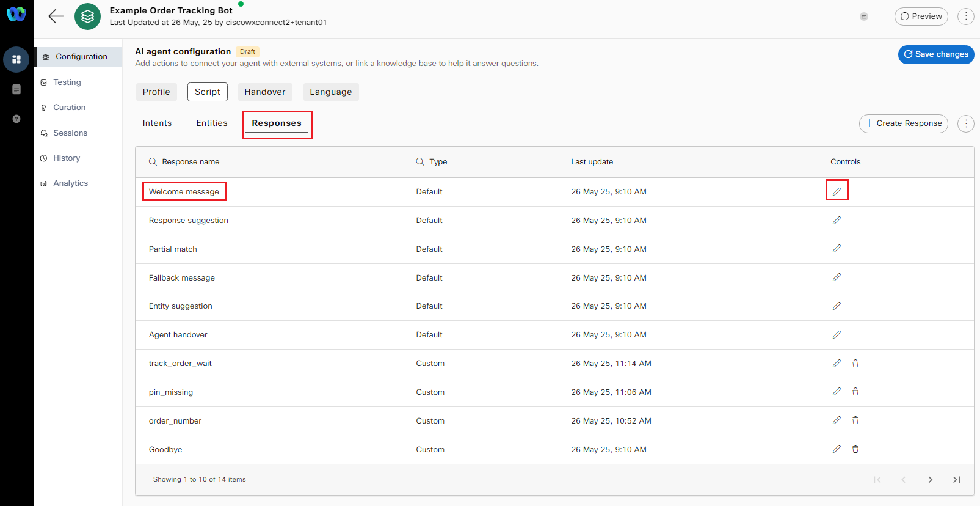Viewport: 980px width, 506px height.
Task: Open the dashboard grid icon in left rail
Action: pos(16,59)
